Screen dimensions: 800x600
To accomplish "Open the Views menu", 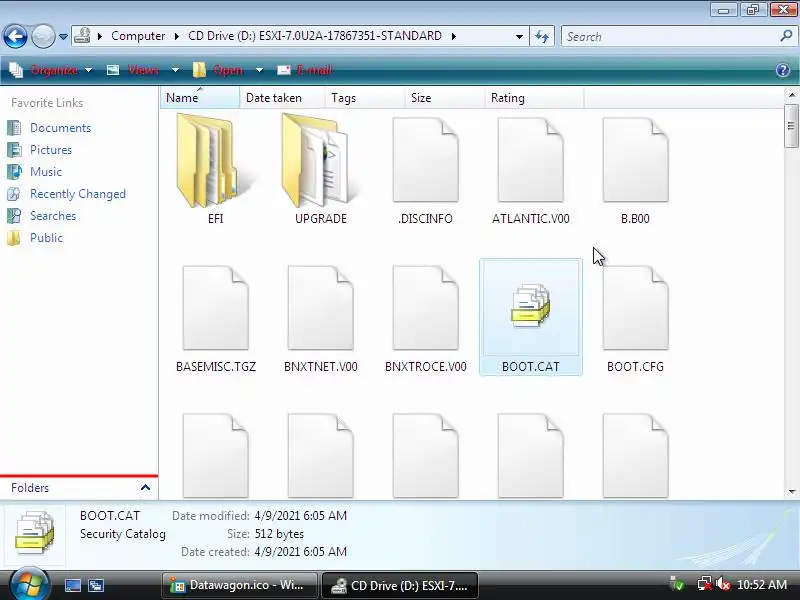I will 143,70.
